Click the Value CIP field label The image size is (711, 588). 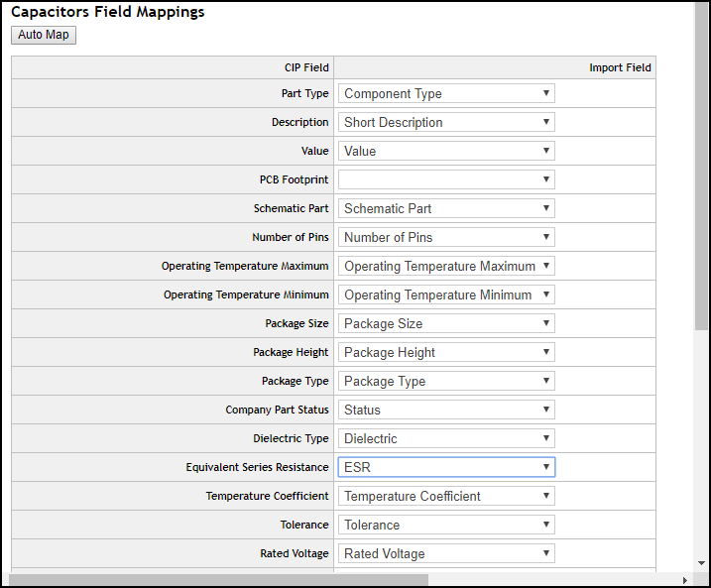click(314, 151)
